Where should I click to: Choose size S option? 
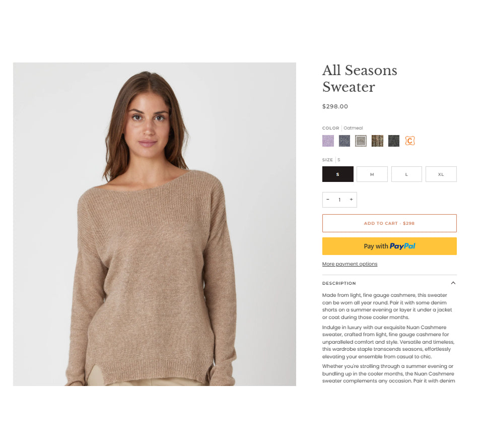[x=338, y=174]
